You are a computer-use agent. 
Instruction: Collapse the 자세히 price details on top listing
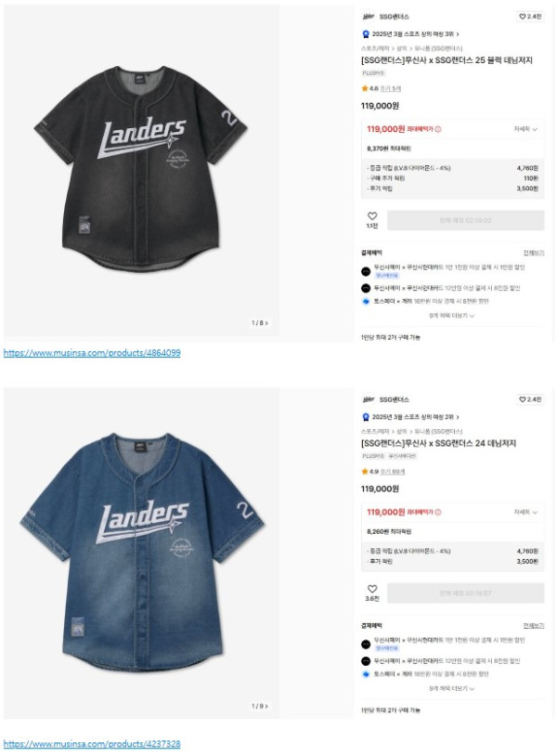point(525,129)
